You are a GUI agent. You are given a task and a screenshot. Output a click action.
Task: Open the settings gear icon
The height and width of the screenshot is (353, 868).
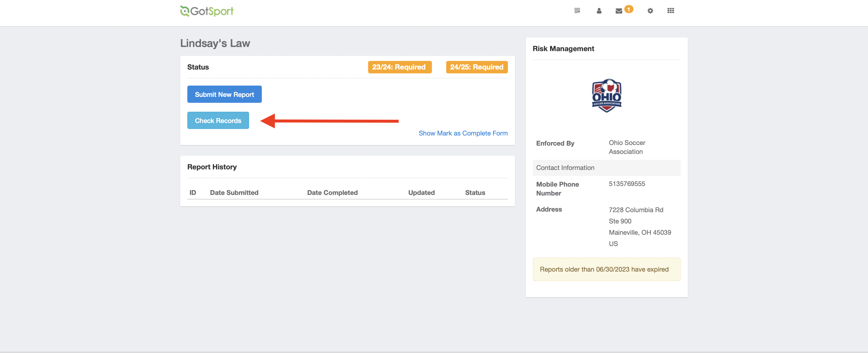pyautogui.click(x=650, y=11)
